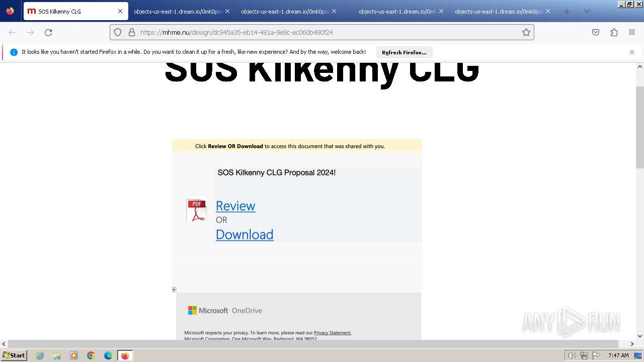Launch Internet Explorer from the taskbar
Viewport: 644px width, 362px height.
click(40, 355)
